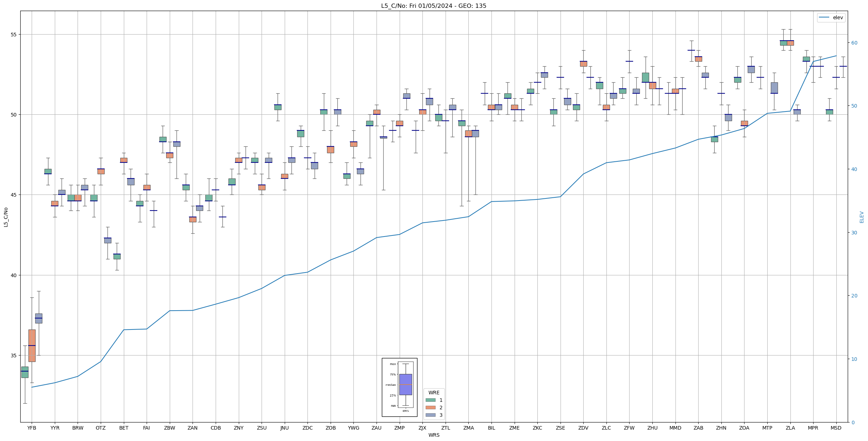The image size is (868, 441).
Task: Click the chart title text
Action: tap(433, 6)
